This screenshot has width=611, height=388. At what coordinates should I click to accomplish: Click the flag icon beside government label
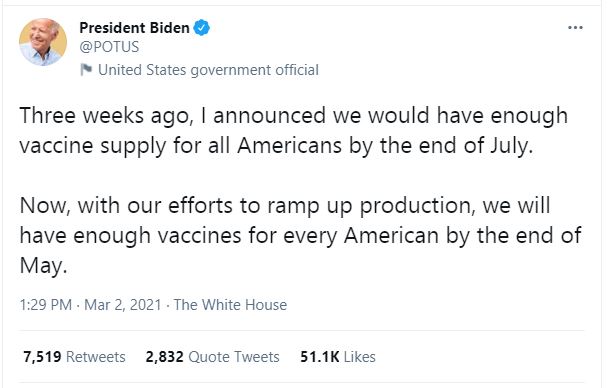(x=86, y=70)
